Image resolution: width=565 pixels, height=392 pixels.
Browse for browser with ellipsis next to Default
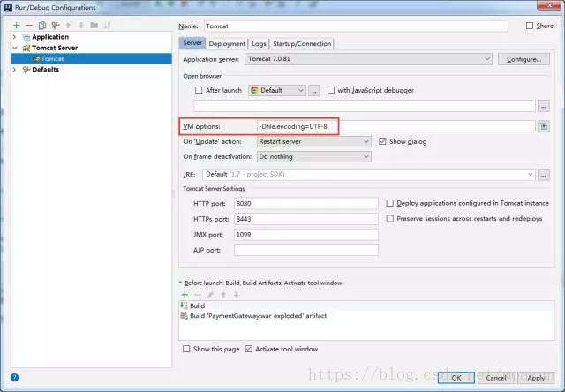click(x=314, y=90)
